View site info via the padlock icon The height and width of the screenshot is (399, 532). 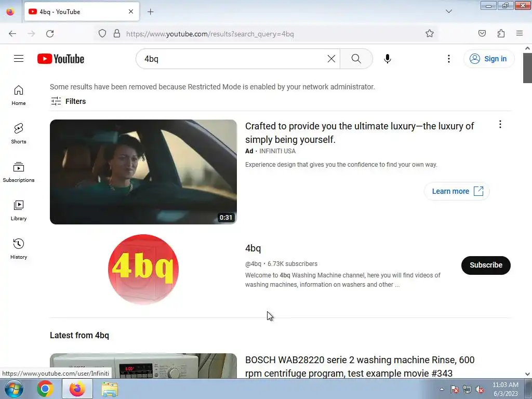(x=117, y=33)
